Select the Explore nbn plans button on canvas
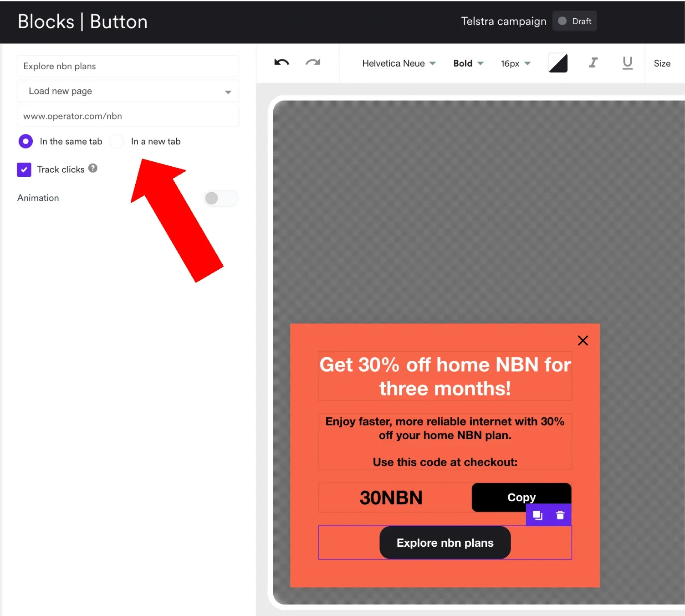The image size is (685, 616). click(445, 543)
